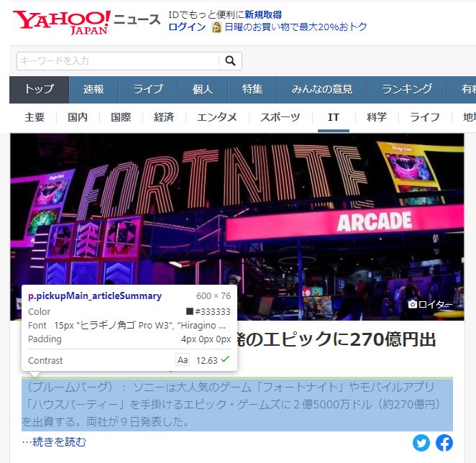Click the keyword search input field
Viewport: 476px width, 463px height.
[x=119, y=61]
